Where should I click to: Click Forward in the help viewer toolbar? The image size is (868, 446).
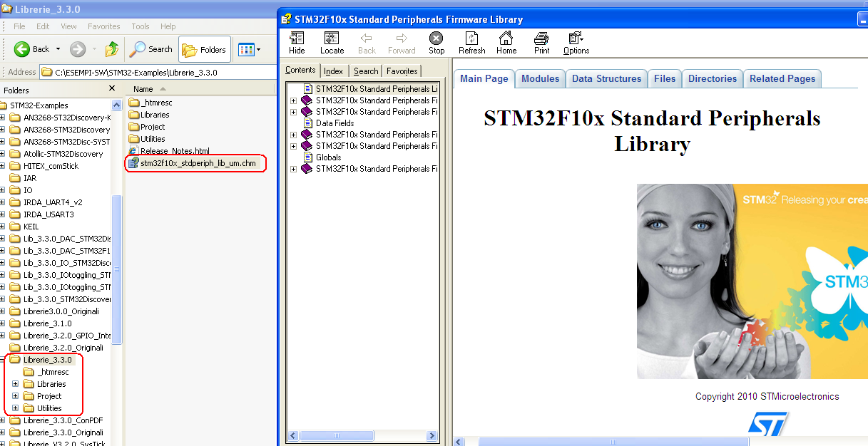402,43
